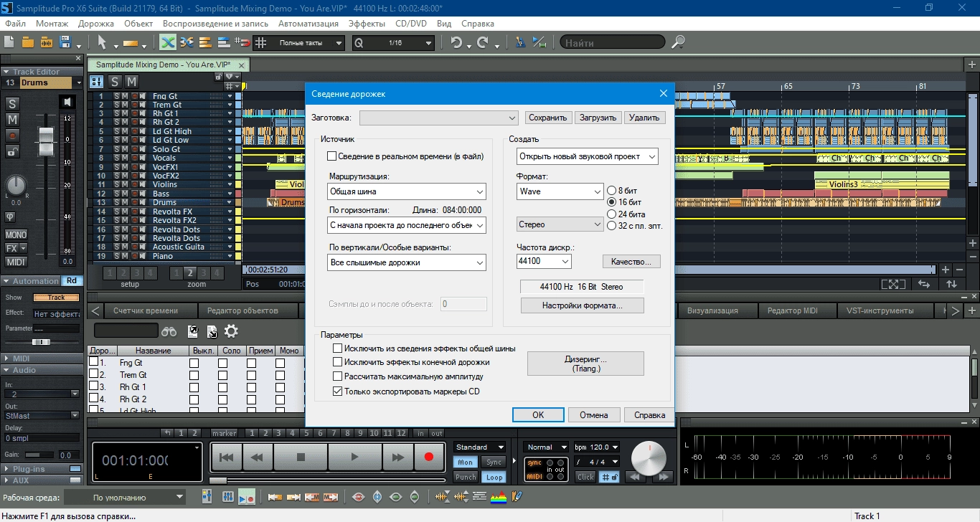
Task: Click the mixer faders icon in bottom toolbar
Action: tap(227, 496)
